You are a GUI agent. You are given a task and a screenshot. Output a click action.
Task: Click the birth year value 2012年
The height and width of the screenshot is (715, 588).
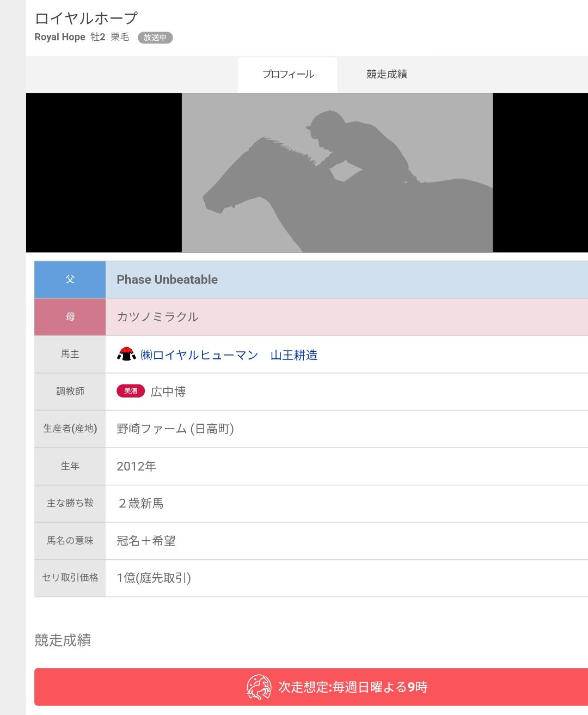point(136,466)
